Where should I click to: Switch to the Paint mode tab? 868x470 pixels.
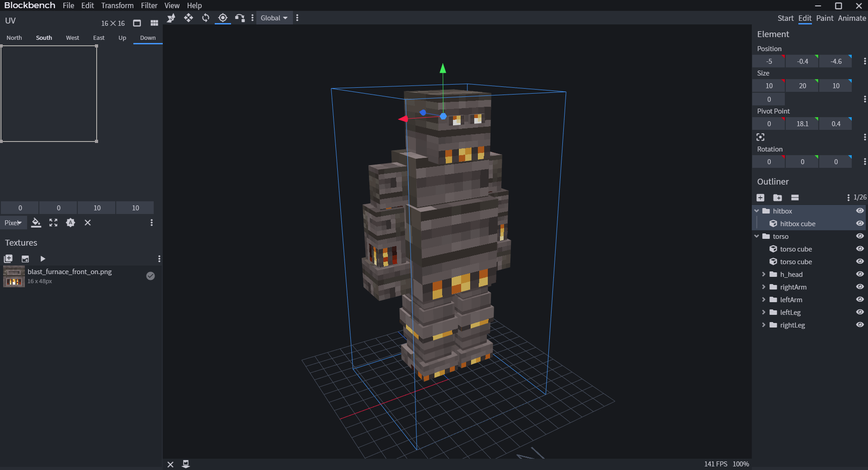825,18
